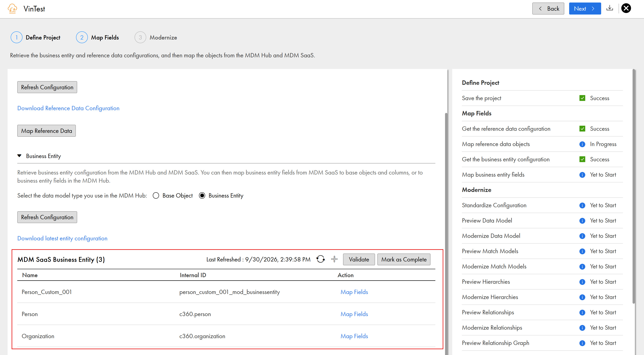Click info icon next to Preview Relationship Graph
The width and height of the screenshot is (644, 355).
tap(582, 343)
